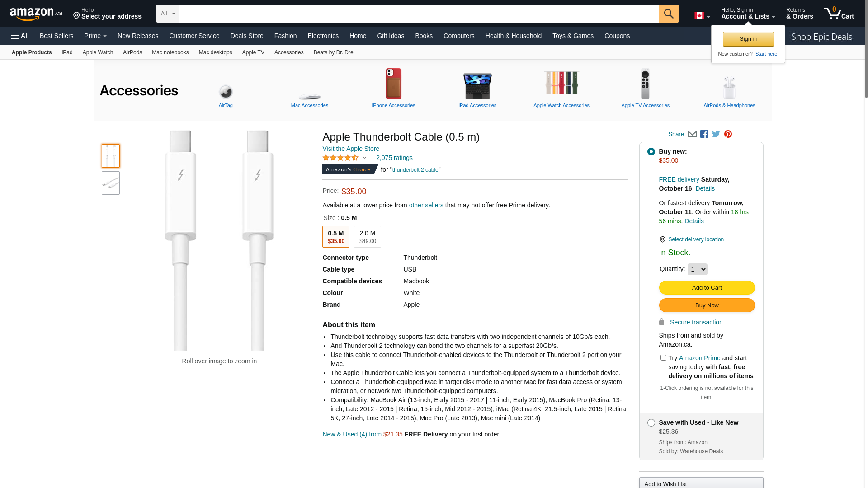Viewport: 868px width, 488px height.
Task: Open the shopping cart icon
Action: coord(838,14)
